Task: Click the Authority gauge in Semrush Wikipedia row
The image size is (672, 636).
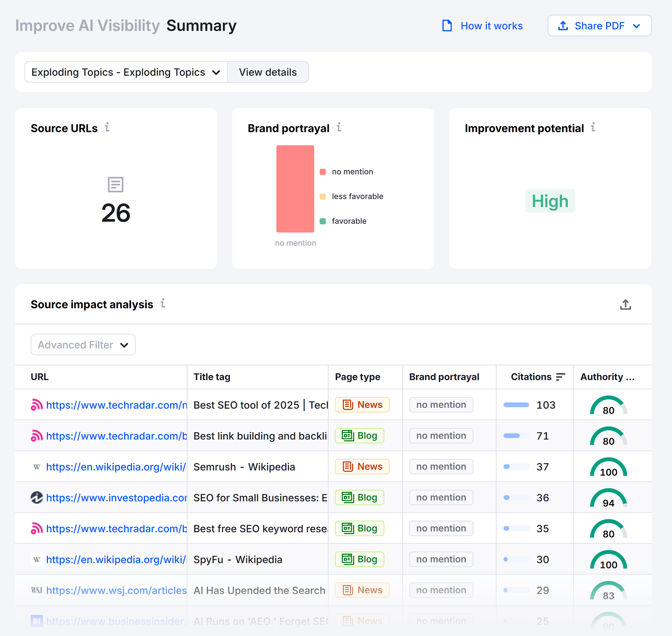Action: pos(608,467)
